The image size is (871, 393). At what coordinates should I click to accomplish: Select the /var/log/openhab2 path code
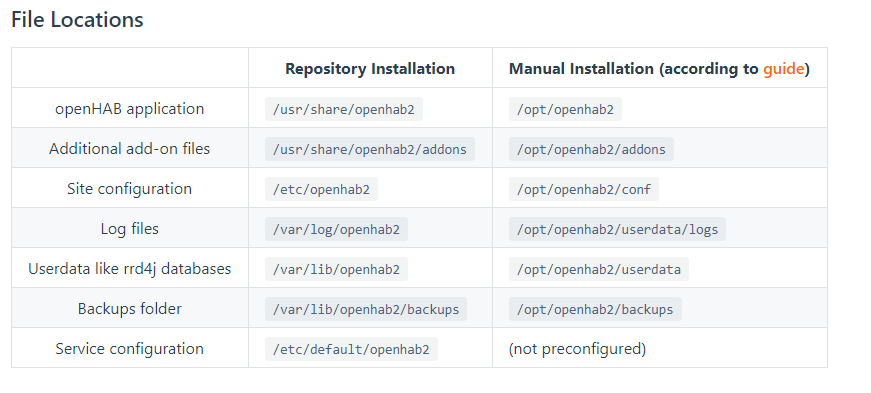coord(336,229)
